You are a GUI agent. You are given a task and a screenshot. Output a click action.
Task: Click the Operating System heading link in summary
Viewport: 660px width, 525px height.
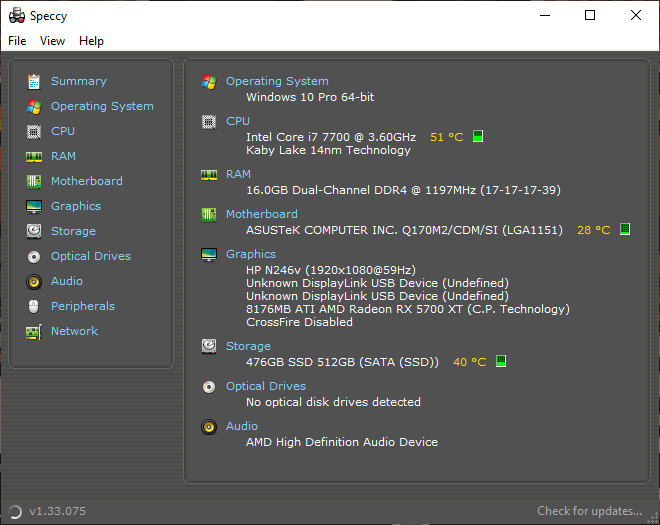277,81
